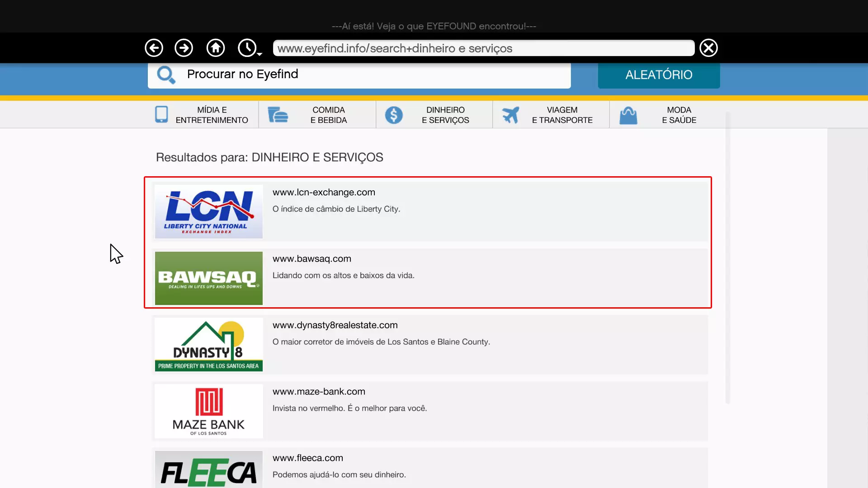Click the shopping bag Moda e Saúde icon
This screenshot has width=868, height=488.
(x=628, y=116)
